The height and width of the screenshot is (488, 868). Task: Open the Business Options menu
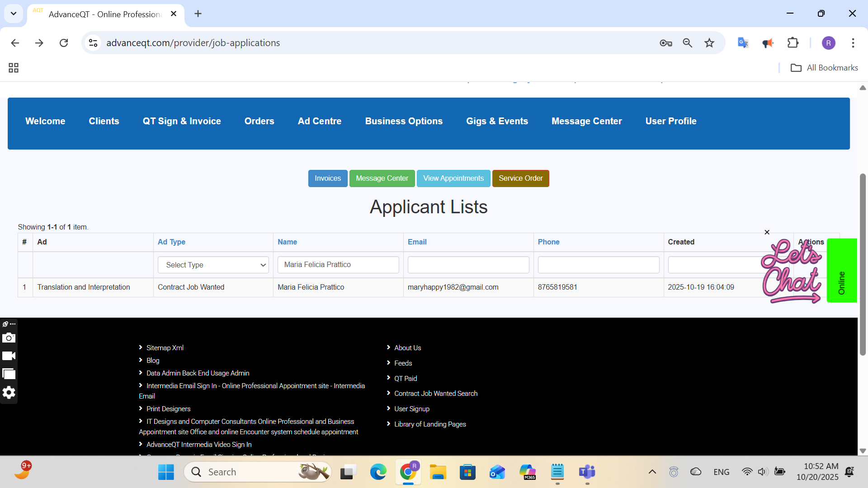404,121
